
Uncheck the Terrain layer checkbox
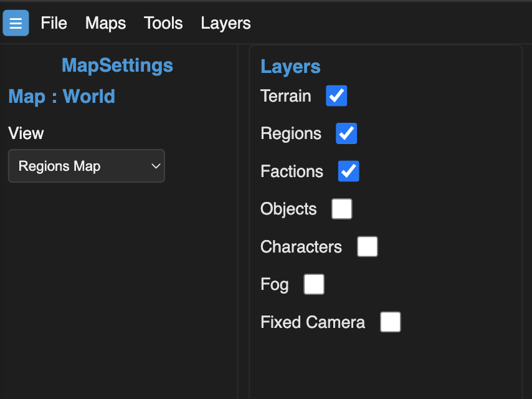coord(336,96)
